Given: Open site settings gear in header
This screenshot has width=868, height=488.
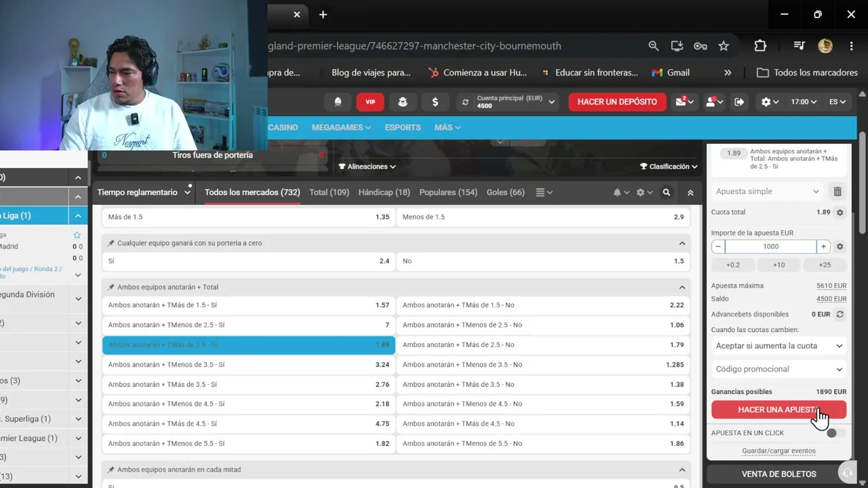Looking at the screenshot, I should pos(770,102).
